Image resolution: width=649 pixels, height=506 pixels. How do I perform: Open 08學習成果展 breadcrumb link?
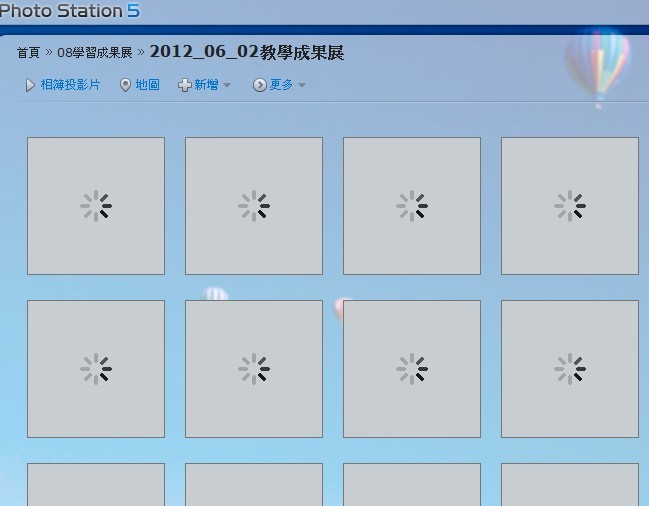94,53
